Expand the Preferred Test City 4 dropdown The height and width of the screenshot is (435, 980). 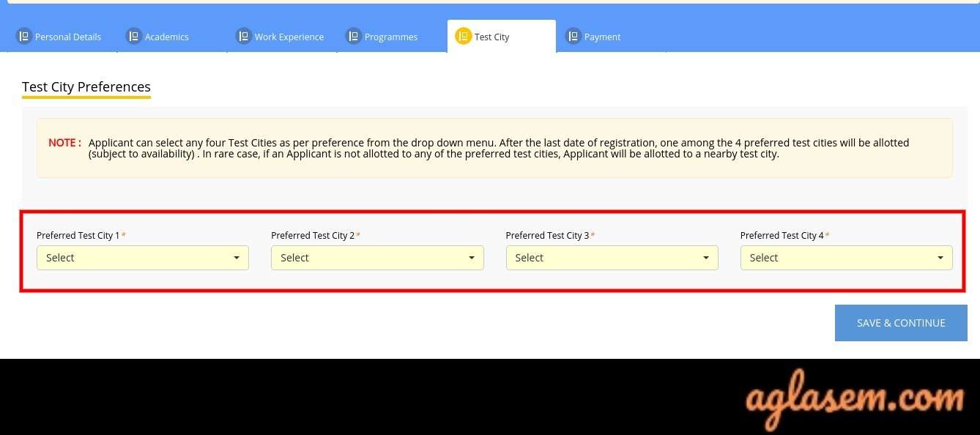[x=846, y=258]
